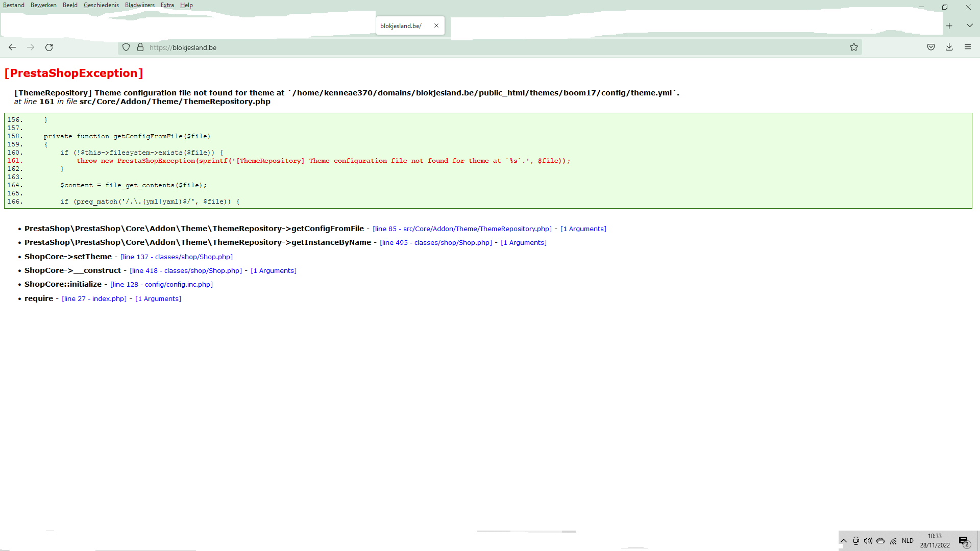Open the Windows notification center icon

click(964, 541)
